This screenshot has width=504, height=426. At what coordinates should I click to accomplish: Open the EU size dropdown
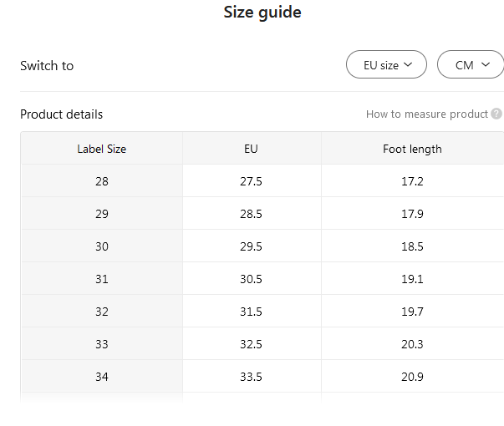pos(387,65)
